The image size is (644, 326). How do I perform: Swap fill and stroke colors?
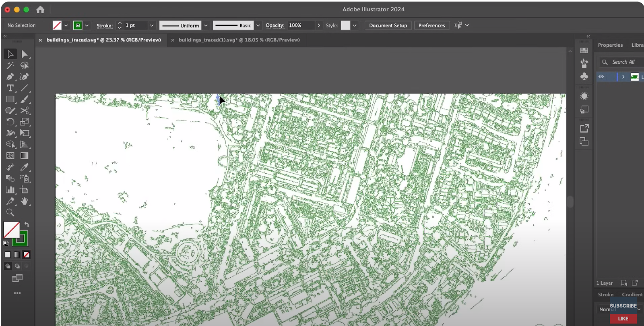(27, 224)
